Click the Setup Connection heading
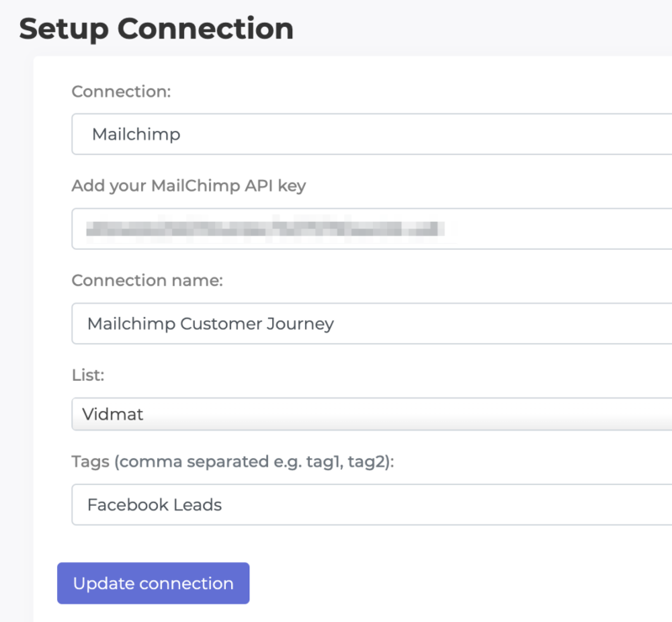This screenshot has height=622, width=672. (x=156, y=29)
